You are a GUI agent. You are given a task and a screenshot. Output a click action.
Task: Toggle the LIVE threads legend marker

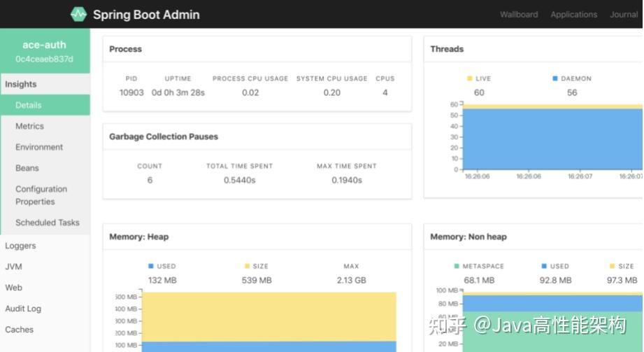coord(469,78)
